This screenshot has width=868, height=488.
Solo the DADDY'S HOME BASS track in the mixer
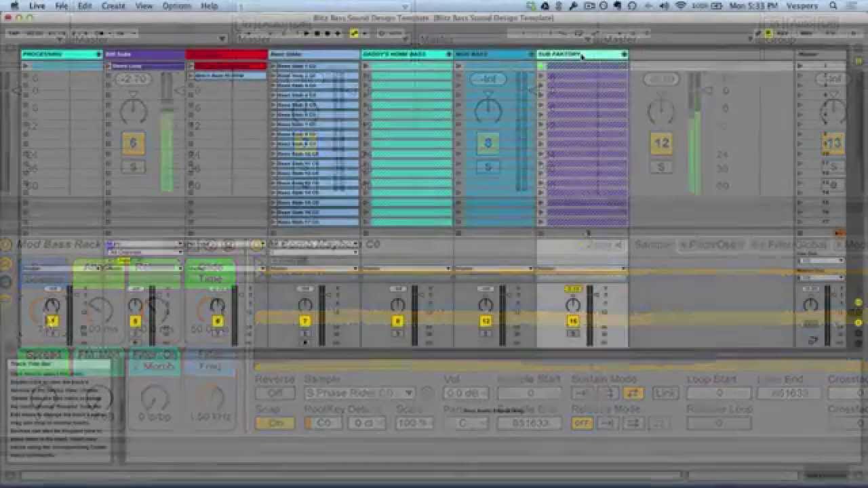397,333
